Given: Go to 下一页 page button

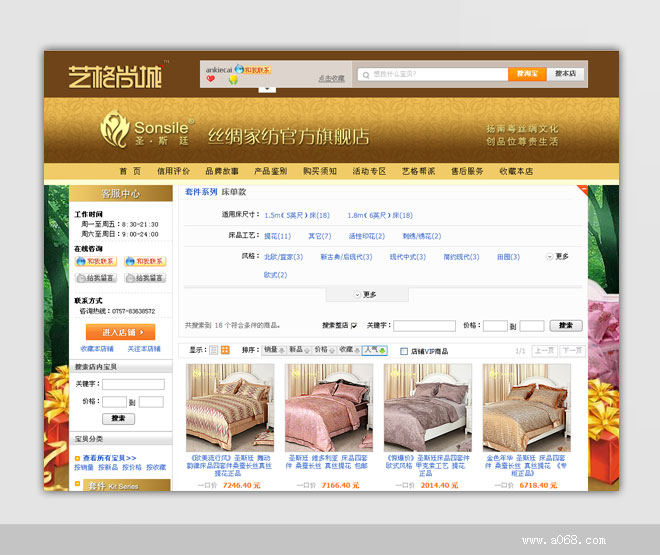Looking at the screenshot, I should tap(572, 351).
